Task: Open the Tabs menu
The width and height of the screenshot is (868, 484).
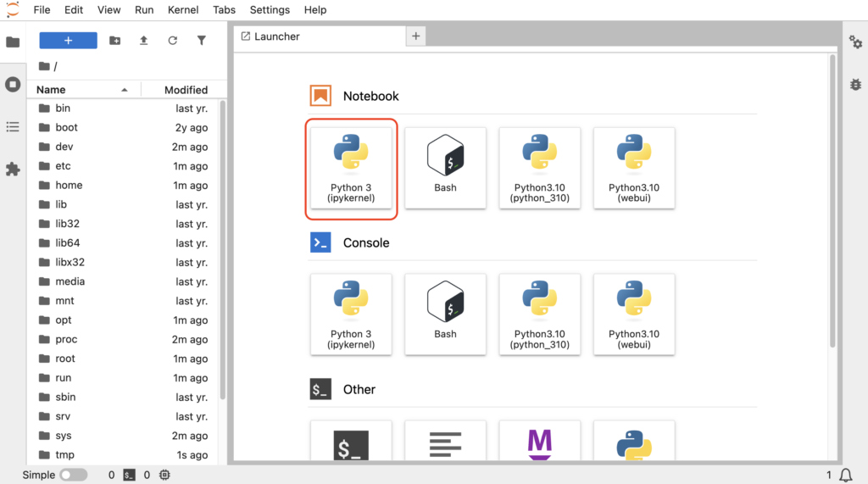Action: 224,10
